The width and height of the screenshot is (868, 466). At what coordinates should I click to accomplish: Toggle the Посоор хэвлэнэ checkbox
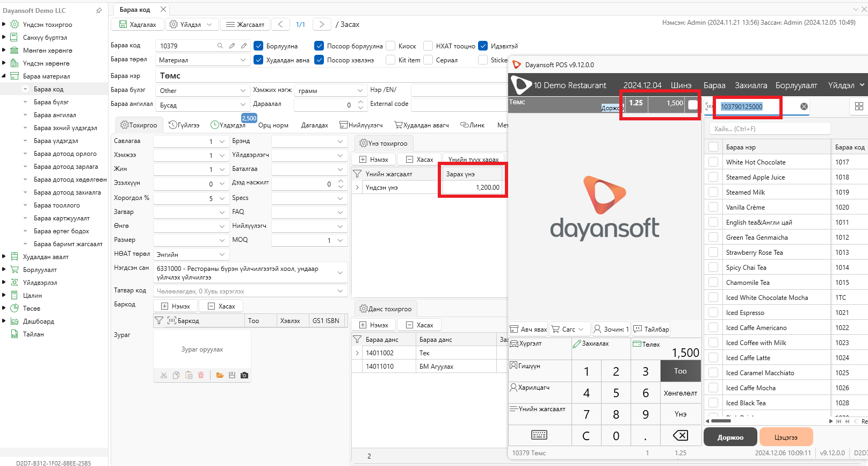319,60
